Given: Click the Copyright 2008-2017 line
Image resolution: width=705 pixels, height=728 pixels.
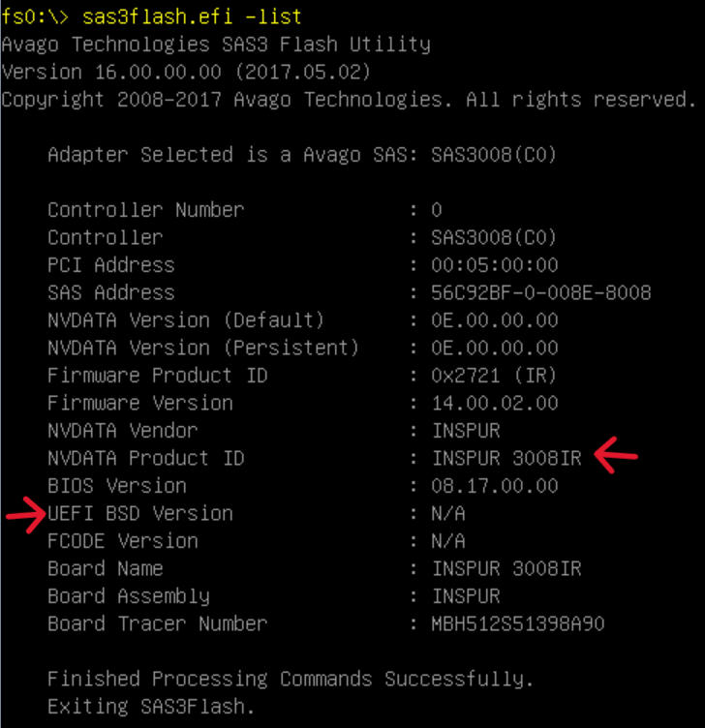Looking at the screenshot, I should (x=349, y=100).
